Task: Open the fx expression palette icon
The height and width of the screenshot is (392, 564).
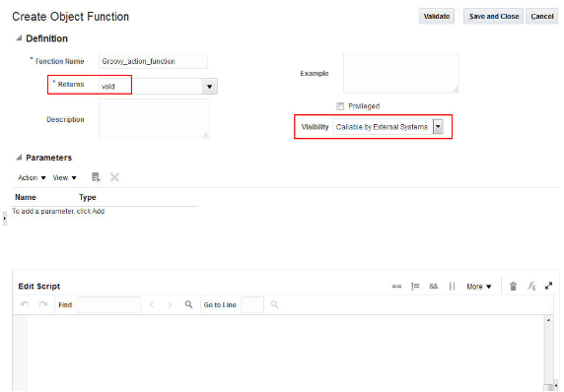Action: coord(531,287)
